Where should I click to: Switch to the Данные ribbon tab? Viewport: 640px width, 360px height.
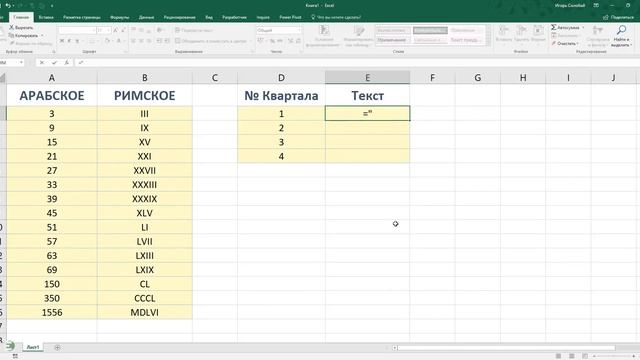tap(146, 17)
